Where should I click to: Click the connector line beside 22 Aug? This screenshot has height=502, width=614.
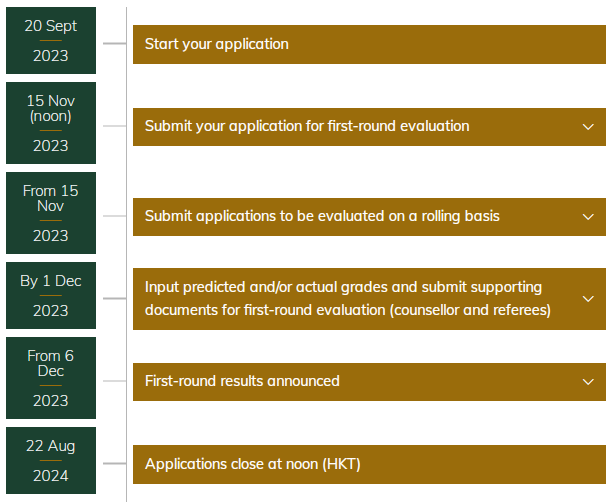114,463
